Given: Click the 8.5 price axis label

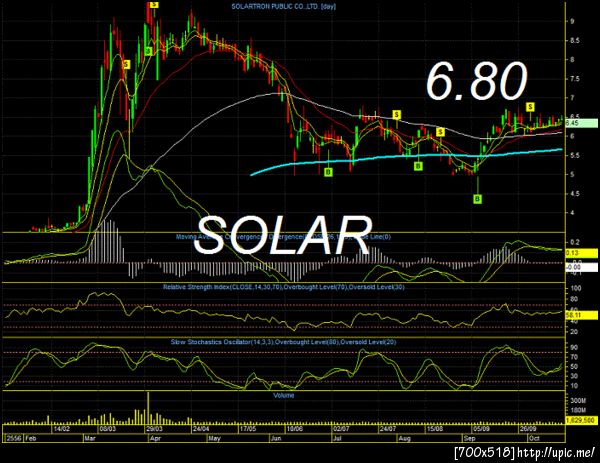Looking at the screenshot, I should pyautogui.click(x=575, y=41).
